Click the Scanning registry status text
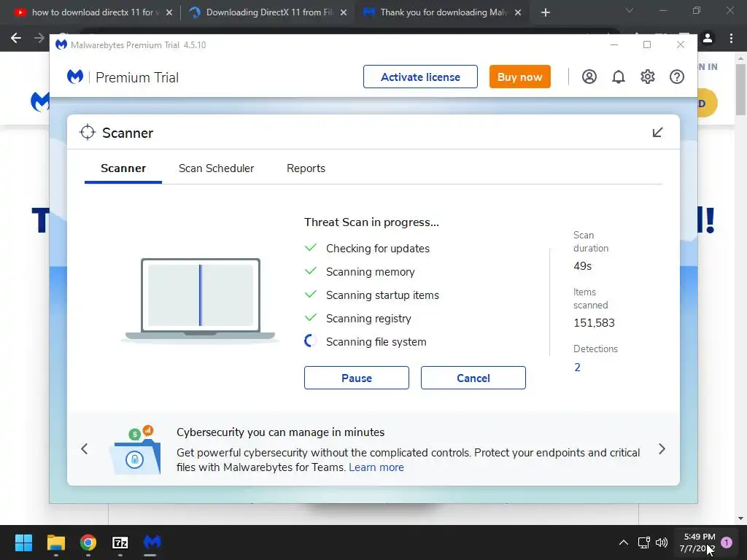The width and height of the screenshot is (747, 560). pyautogui.click(x=368, y=319)
